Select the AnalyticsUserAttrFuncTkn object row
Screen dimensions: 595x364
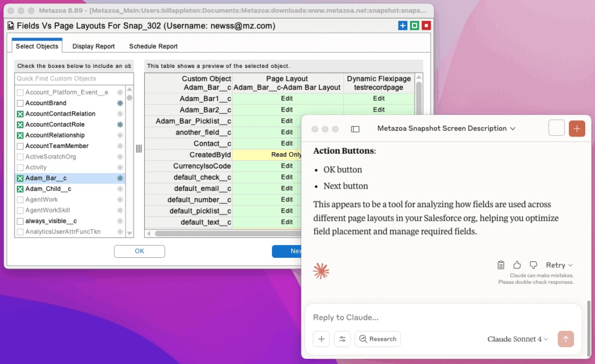tap(70, 232)
